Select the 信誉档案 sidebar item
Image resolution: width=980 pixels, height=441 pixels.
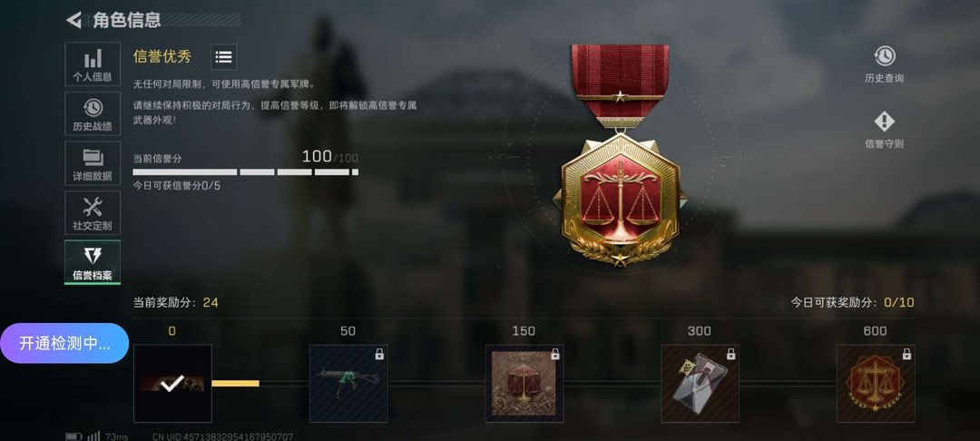tap(93, 262)
